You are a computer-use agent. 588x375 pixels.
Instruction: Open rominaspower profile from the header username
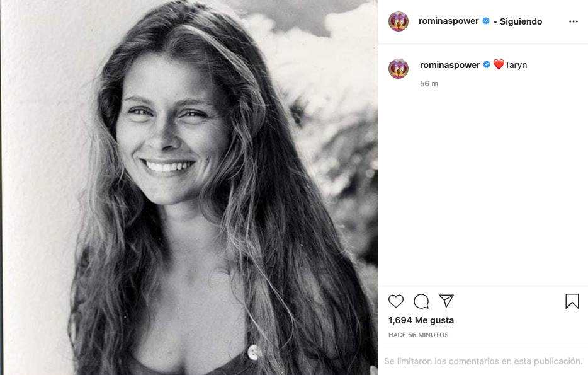pyautogui.click(x=449, y=21)
